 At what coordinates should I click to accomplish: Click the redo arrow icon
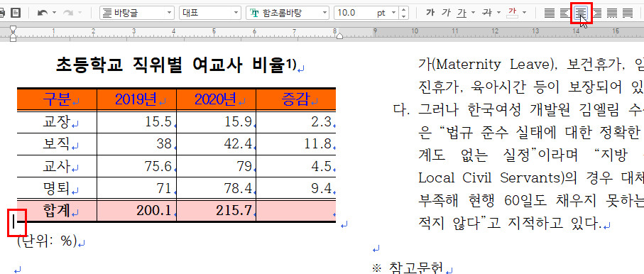67,13
